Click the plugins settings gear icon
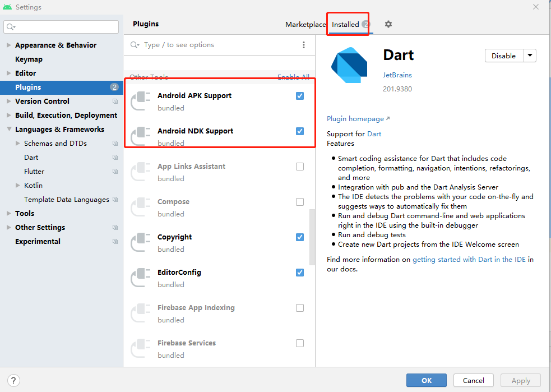 (388, 24)
